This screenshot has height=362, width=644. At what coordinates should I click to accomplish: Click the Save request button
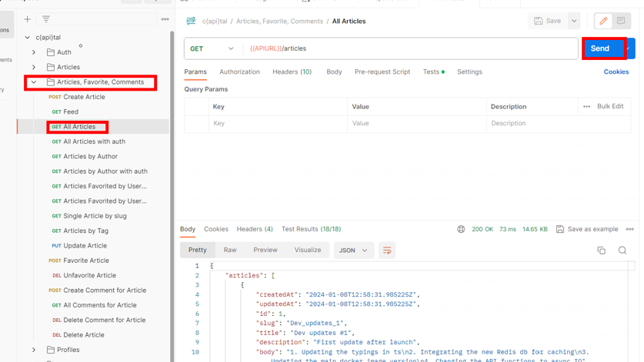coord(548,21)
